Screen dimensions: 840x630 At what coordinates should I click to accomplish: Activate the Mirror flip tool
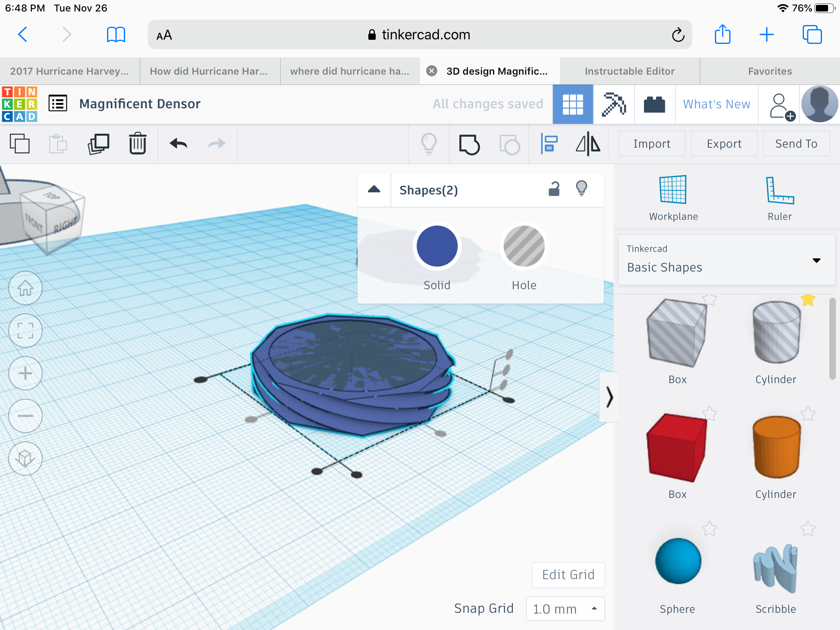[x=588, y=144]
